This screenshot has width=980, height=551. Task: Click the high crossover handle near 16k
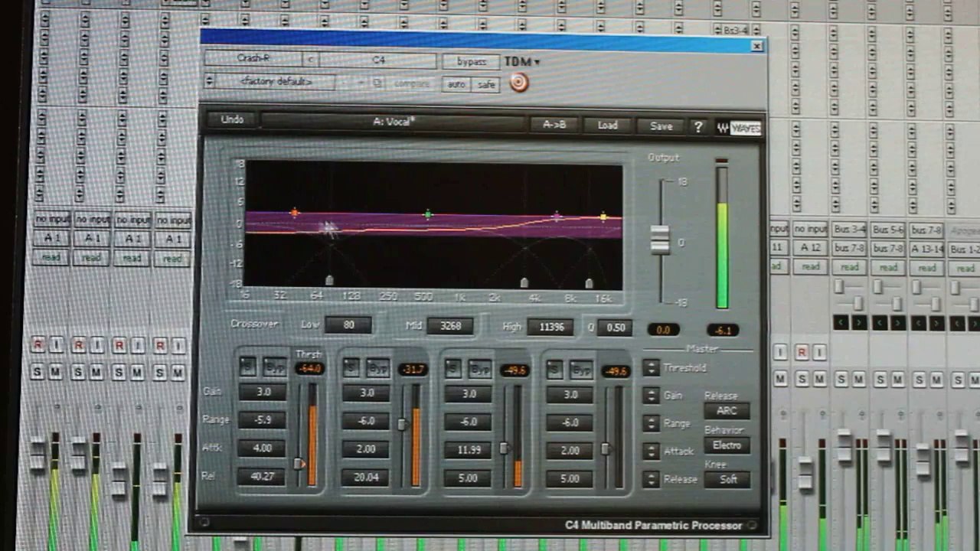click(x=588, y=283)
